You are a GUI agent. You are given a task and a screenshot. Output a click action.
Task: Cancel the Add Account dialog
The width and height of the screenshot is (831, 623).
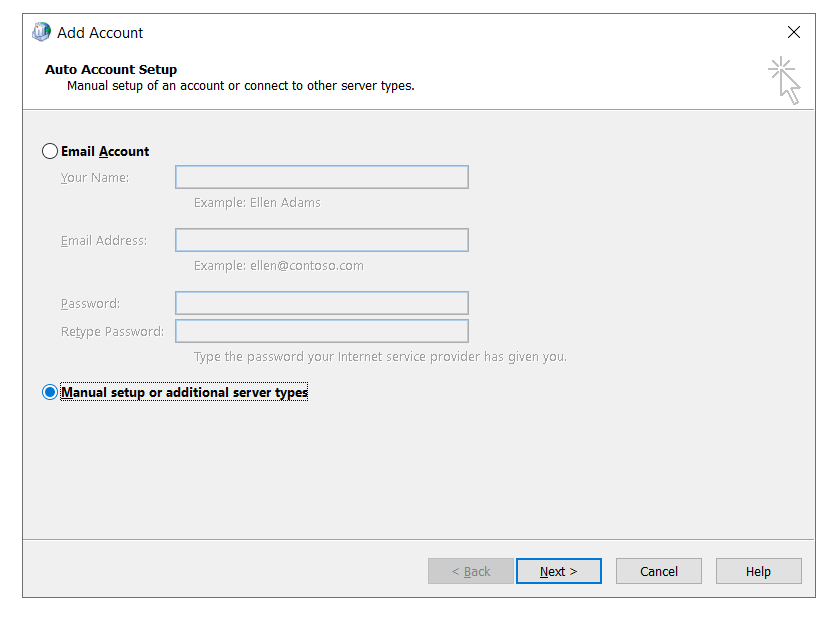659,571
